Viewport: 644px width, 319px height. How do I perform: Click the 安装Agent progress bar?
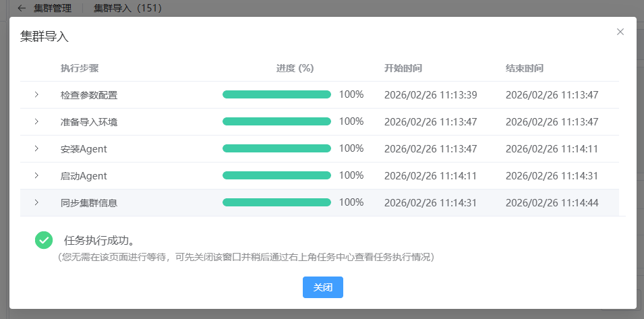click(x=276, y=148)
